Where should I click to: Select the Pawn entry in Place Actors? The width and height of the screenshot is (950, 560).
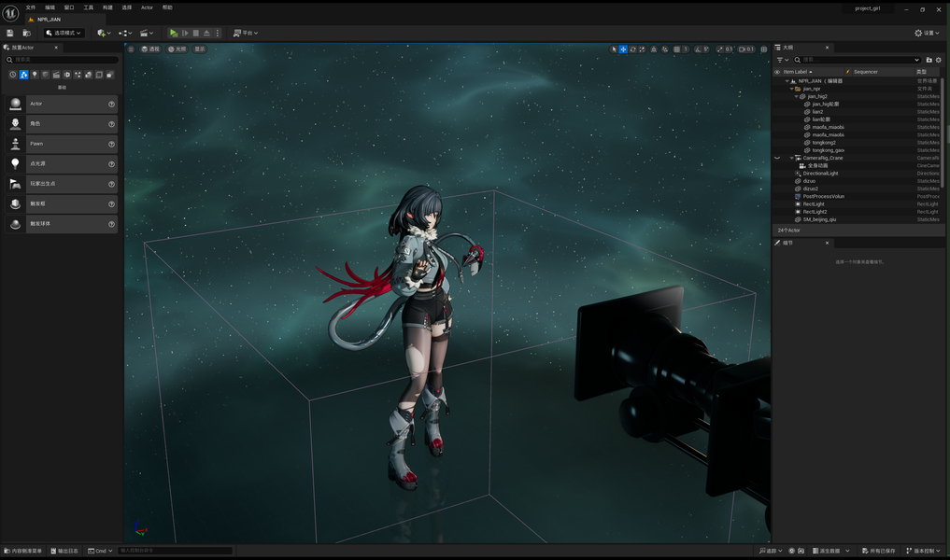click(62, 144)
